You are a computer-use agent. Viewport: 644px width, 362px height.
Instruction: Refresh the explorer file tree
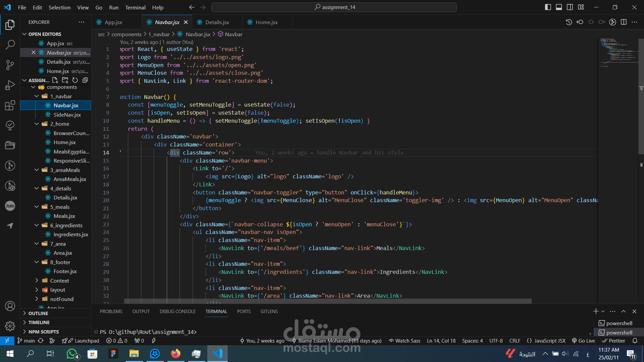[x=75, y=80]
